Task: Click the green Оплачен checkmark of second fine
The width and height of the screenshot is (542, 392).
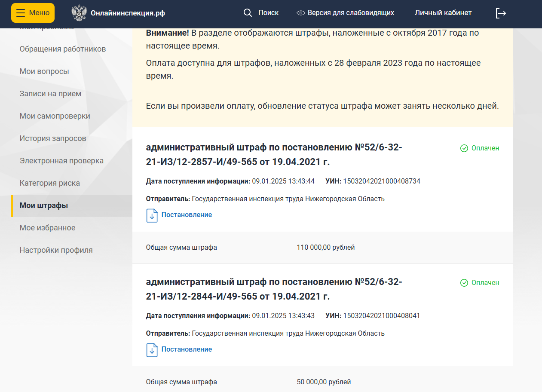Action: 464,283
